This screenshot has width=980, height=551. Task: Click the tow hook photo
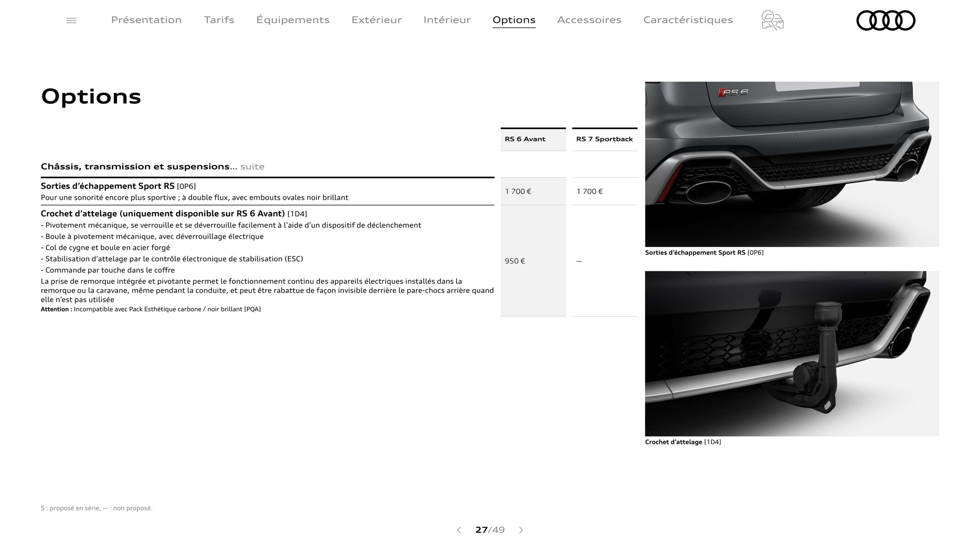792,354
